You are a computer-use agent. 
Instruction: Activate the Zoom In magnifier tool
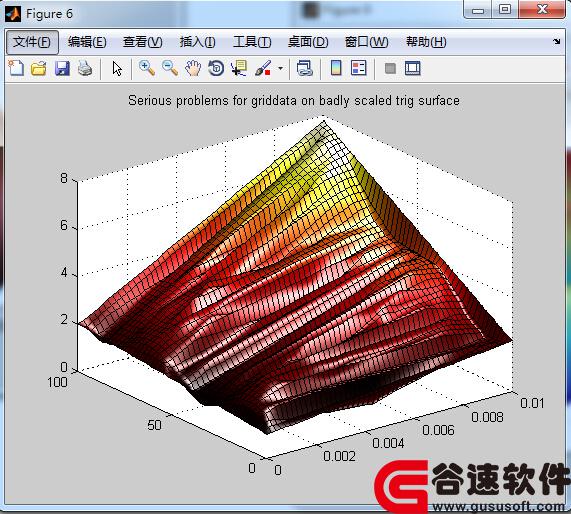click(x=147, y=68)
